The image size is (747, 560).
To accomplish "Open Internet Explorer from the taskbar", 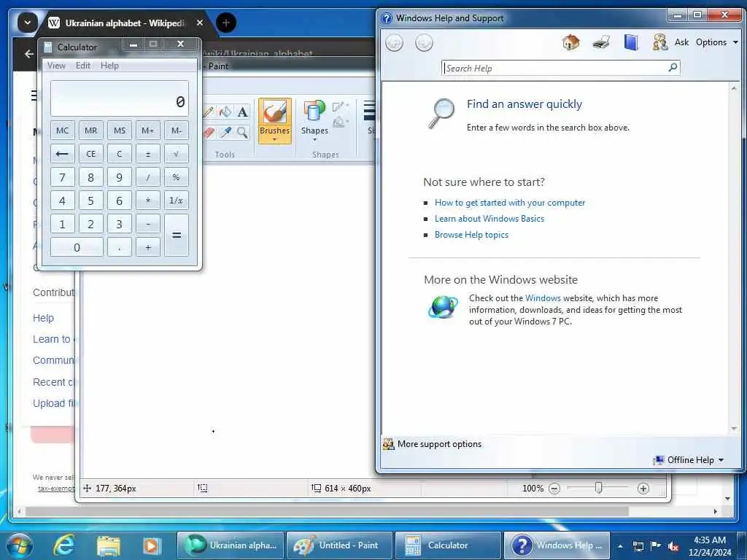I will 64,545.
